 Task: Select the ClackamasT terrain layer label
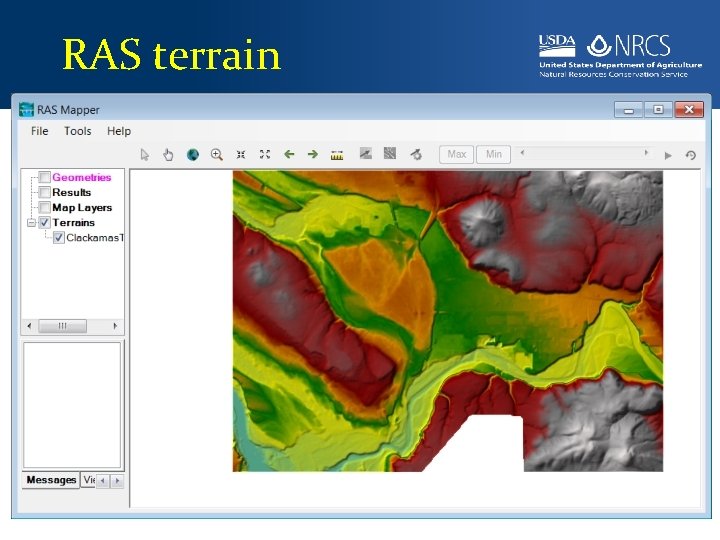click(95, 238)
